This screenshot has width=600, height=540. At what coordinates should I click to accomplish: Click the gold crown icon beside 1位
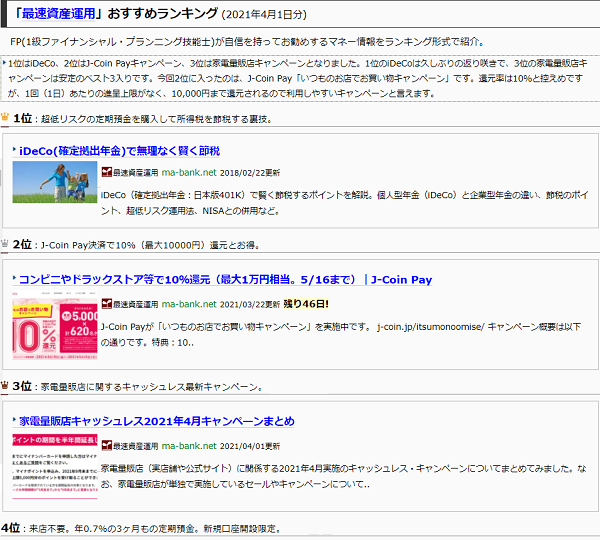(5, 117)
